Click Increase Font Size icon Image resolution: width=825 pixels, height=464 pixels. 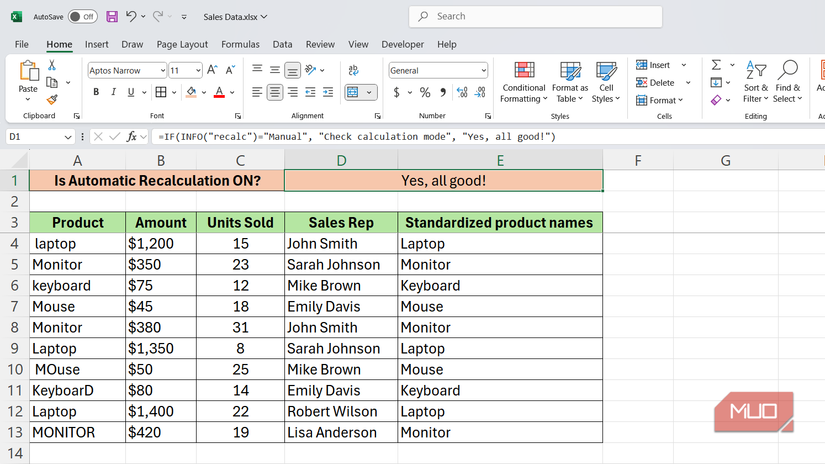tap(214, 70)
